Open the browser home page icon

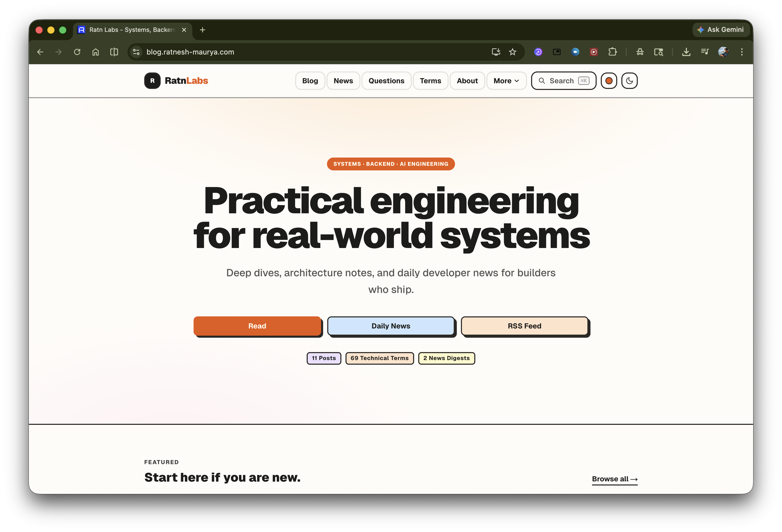pos(96,52)
